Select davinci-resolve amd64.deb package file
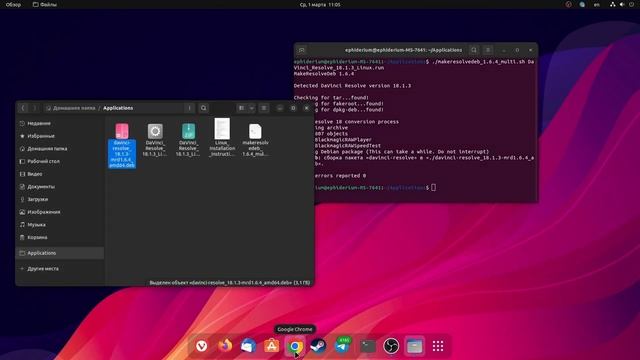The image size is (640, 360). click(x=122, y=146)
